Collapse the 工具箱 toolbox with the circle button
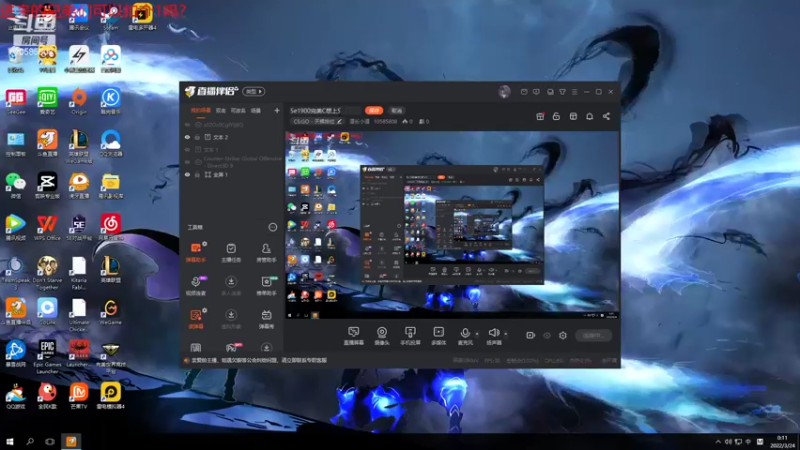 pyautogui.click(x=273, y=227)
